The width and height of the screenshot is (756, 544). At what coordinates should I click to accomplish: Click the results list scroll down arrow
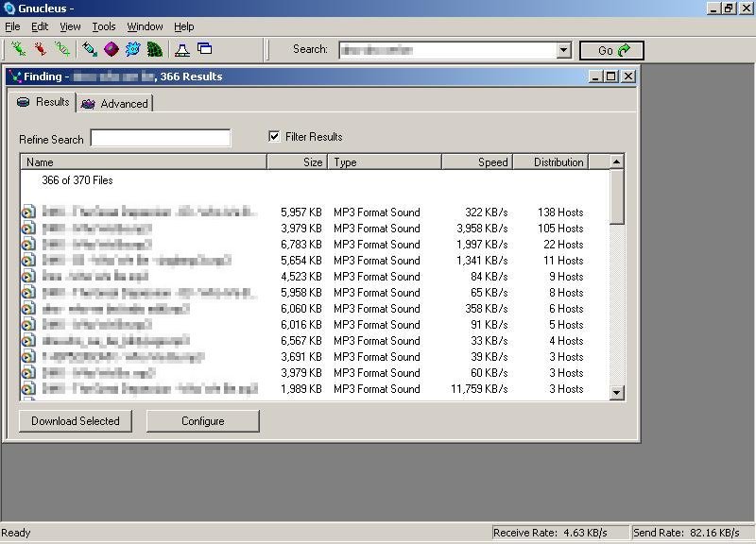617,393
